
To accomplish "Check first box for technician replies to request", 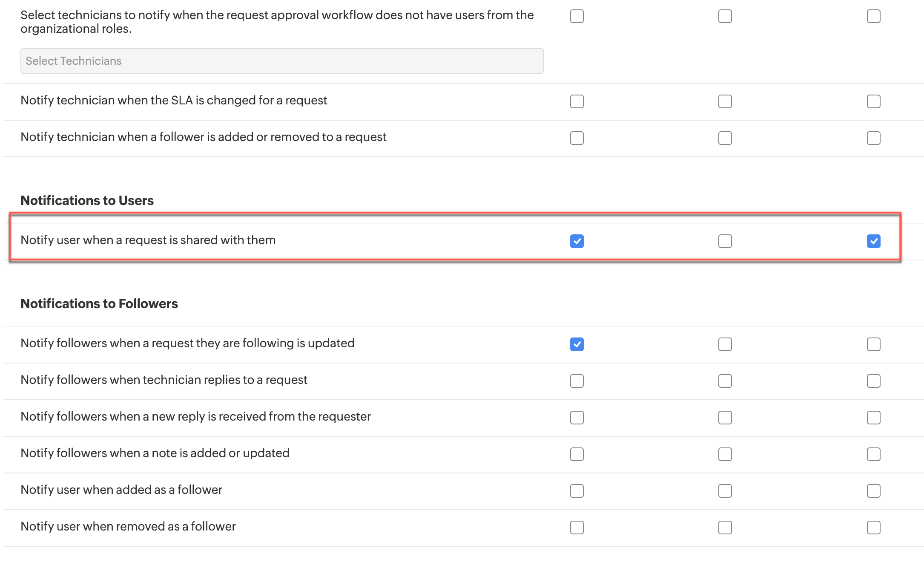I will [x=577, y=381].
